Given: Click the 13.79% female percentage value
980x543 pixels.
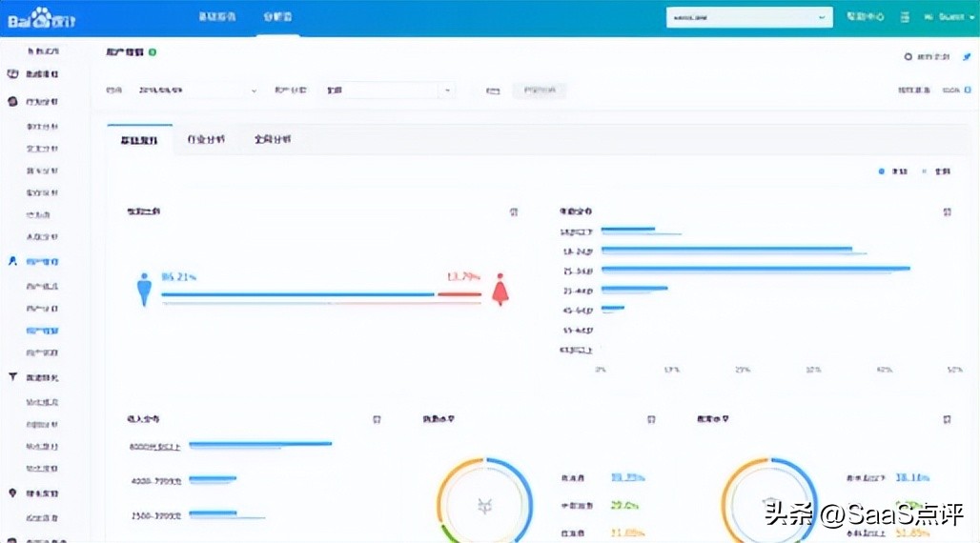Looking at the screenshot, I should tap(463, 277).
